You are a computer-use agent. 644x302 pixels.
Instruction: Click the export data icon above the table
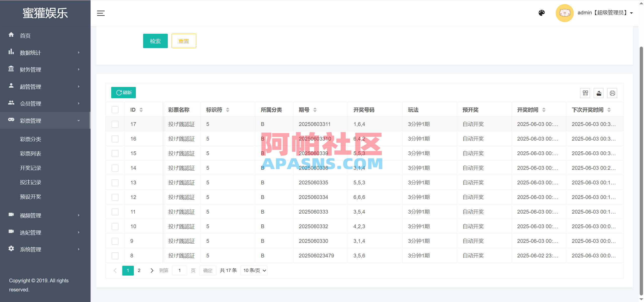pyautogui.click(x=599, y=93)
